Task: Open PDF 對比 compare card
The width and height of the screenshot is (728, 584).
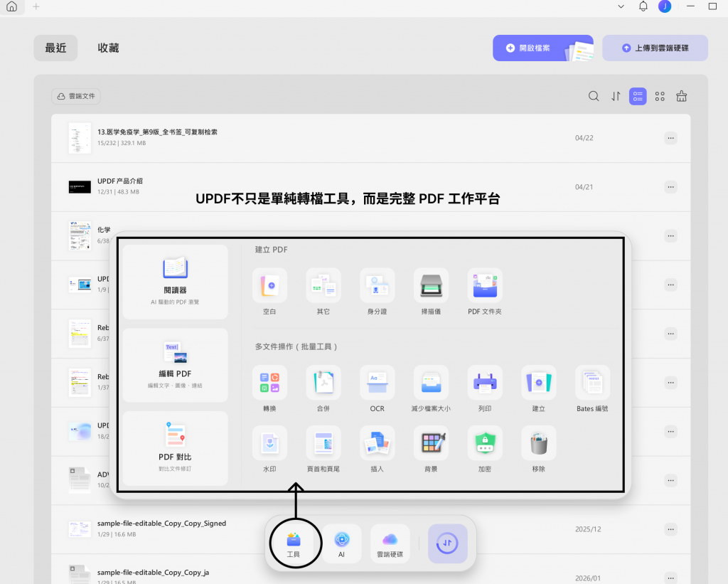Action: pos(175,448)
